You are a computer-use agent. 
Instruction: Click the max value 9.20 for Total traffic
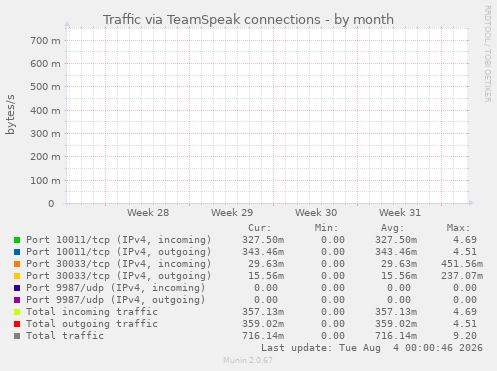pos(465,336)
